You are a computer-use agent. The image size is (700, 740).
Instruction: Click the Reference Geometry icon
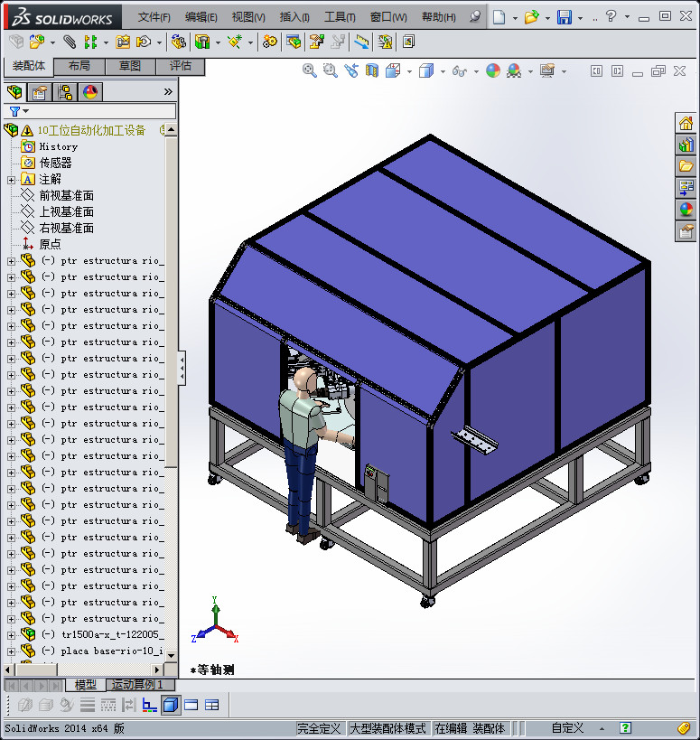[235, 42]
